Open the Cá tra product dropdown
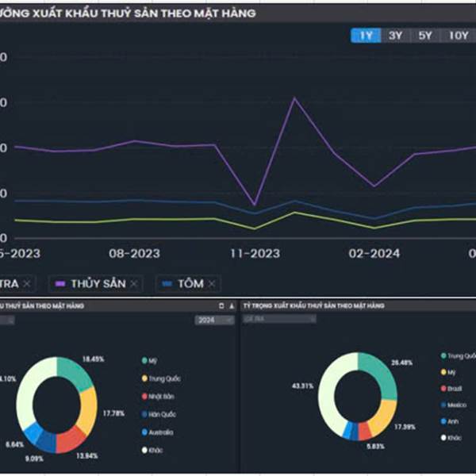 click(279, 319)
